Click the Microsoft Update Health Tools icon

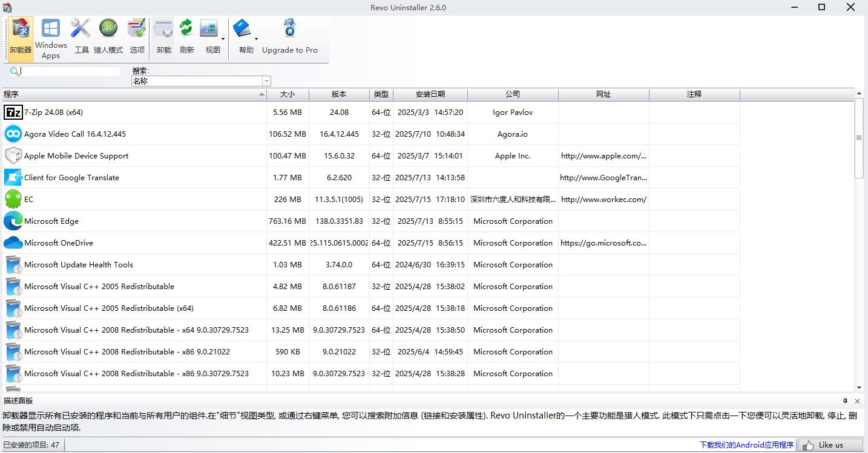coord(13,265)
